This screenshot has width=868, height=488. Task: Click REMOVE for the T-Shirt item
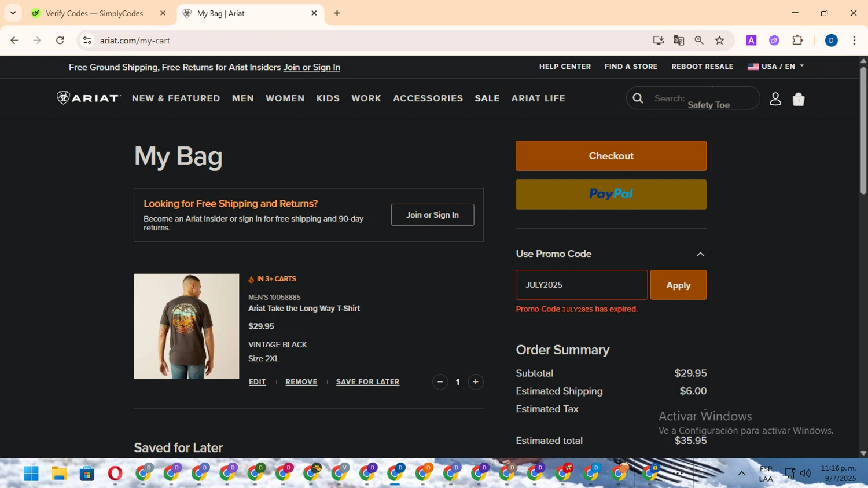(x=301, y=382)
